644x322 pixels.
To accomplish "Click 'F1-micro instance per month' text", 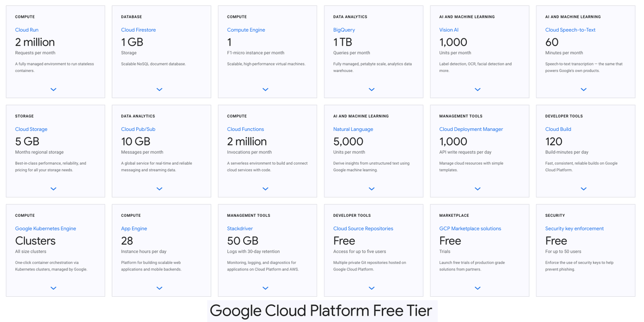I will (255, 53).
